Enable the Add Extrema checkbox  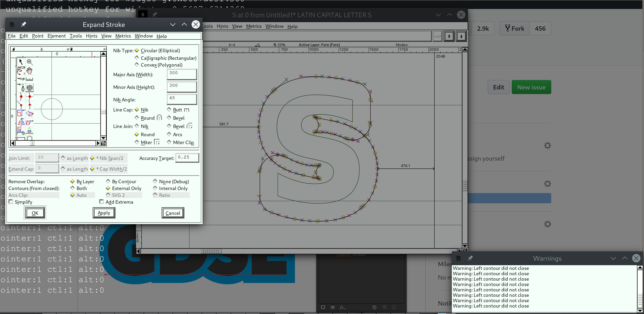coord(102,201)
